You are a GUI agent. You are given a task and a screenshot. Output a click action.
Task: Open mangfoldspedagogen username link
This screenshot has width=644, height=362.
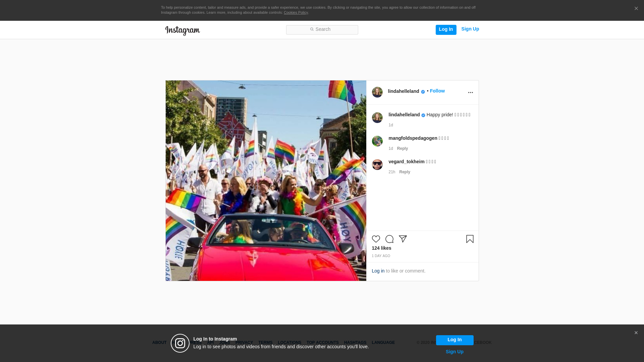coord(413,138)
